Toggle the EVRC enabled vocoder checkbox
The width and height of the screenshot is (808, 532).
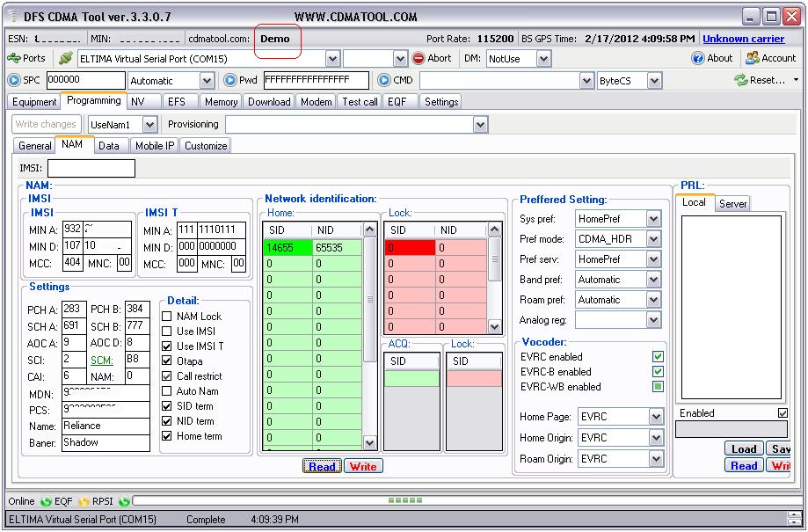coord(658,357)
